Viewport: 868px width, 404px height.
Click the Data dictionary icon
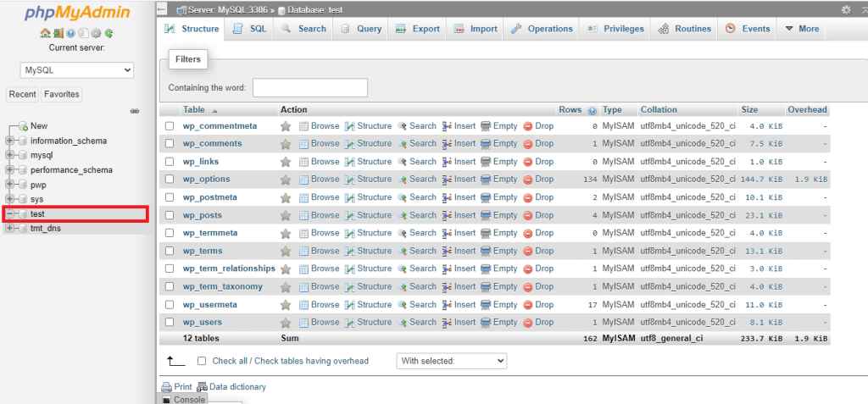[202, 387]
